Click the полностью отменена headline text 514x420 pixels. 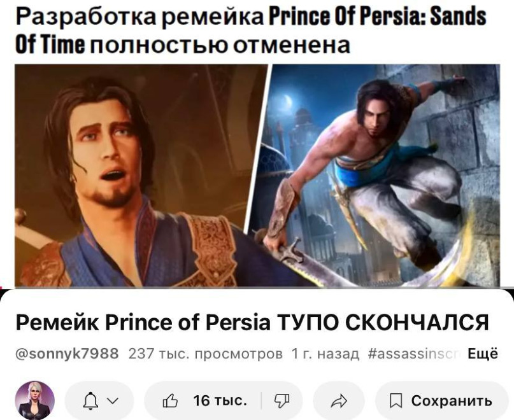tap(219, 45)
